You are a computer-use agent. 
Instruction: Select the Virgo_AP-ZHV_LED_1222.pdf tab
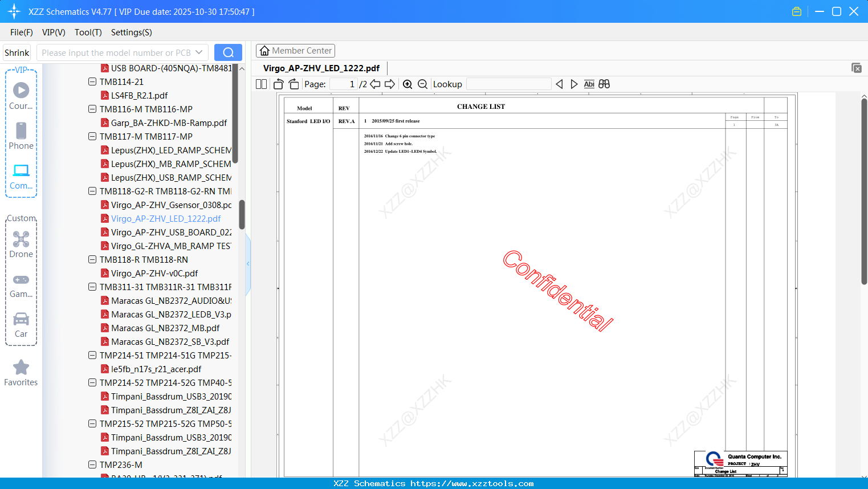[x=321, y=68]
